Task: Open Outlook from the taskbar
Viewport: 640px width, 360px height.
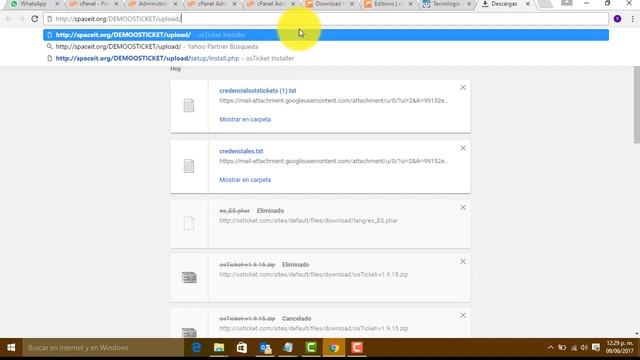Action: (x=265, y=348)
